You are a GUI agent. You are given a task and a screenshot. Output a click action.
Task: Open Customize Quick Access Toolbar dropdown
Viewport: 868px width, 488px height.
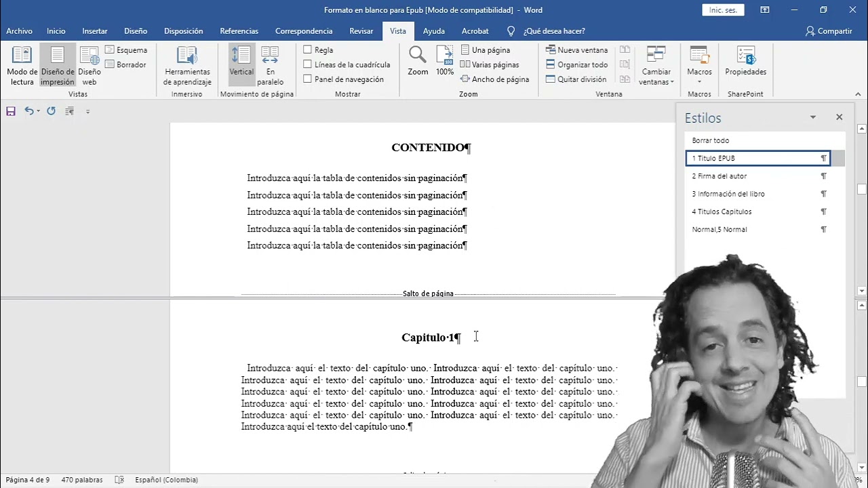(x=87, y=111)
